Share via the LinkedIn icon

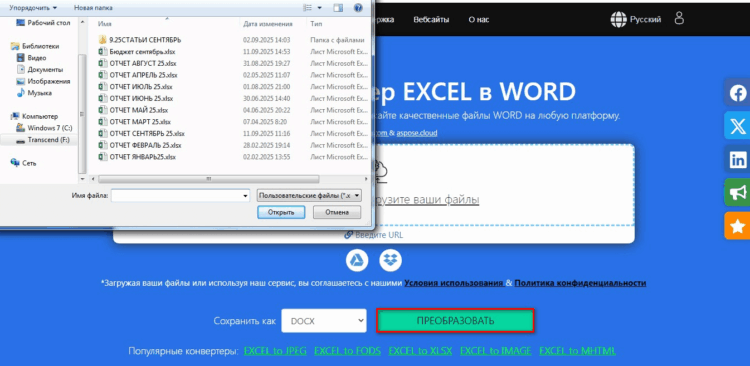(x=737, y=160)
